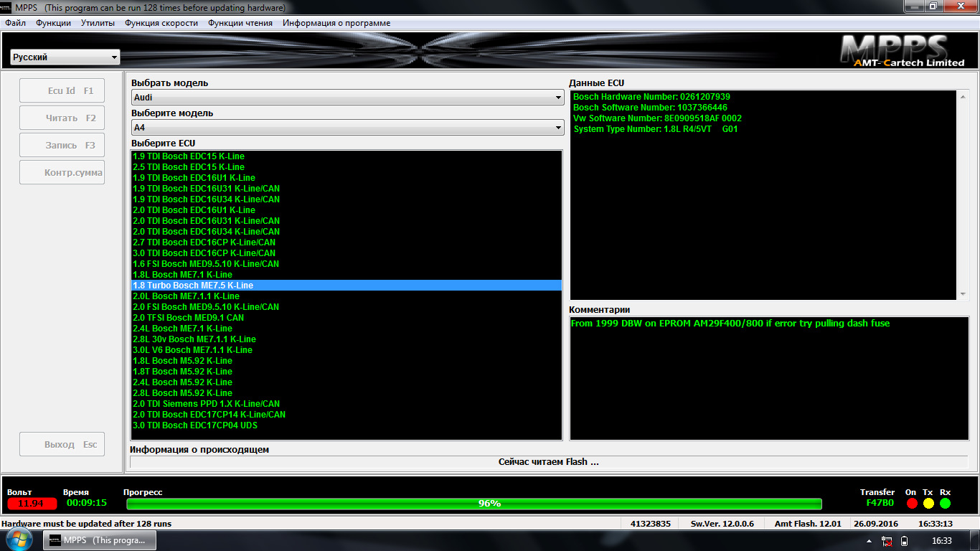The image size is (980, 551).
Task: Click the Windows Start orb
Action: (x=19, y=540)
